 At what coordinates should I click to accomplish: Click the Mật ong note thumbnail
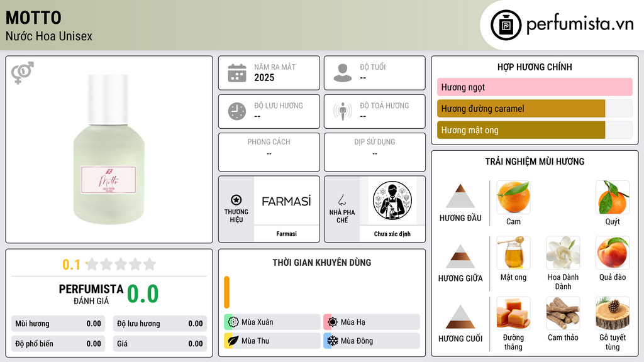(x=513, y=253)
